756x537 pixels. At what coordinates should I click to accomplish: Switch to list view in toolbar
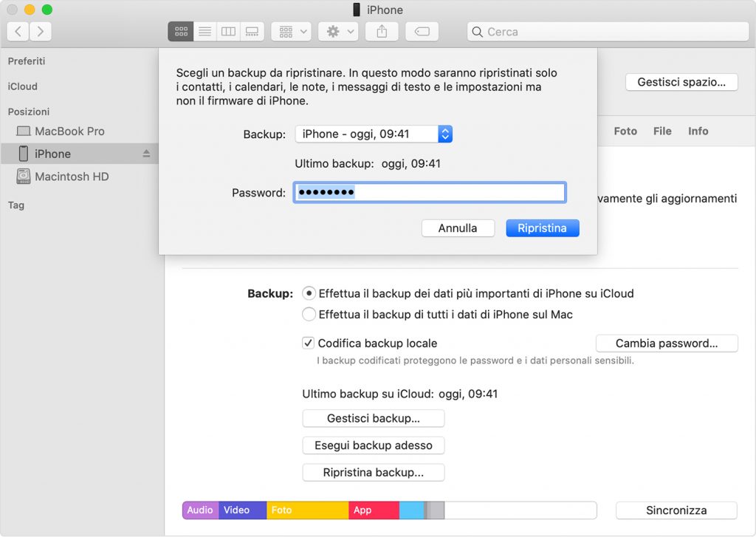coord(205,32)
